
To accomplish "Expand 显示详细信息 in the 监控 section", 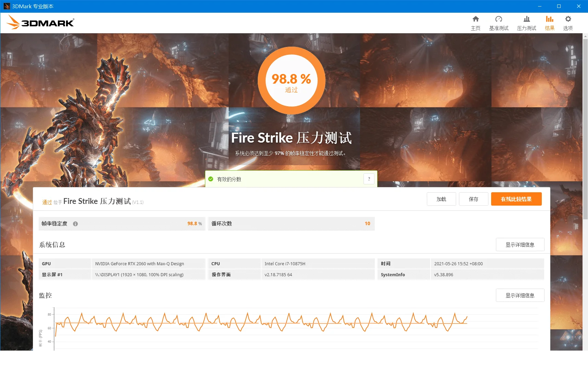I will 520,295.
